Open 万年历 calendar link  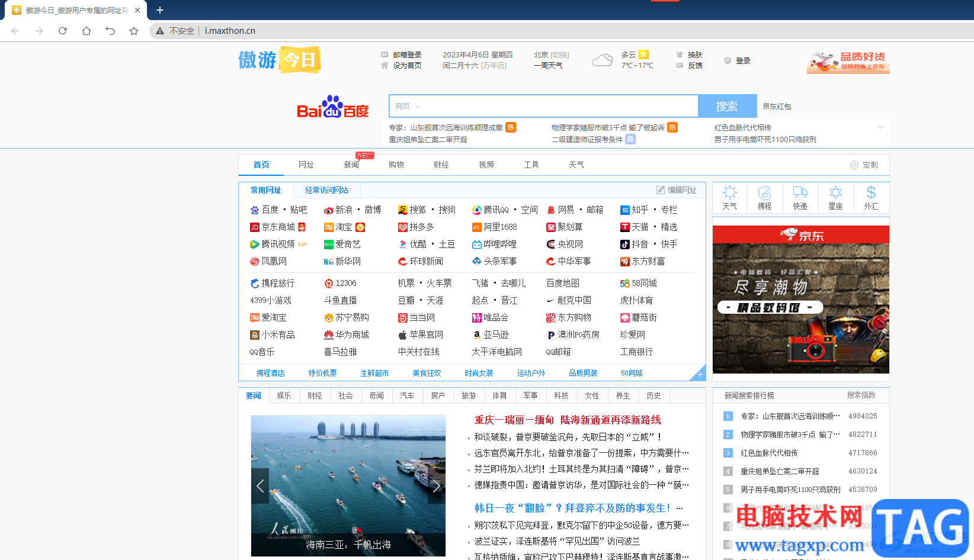click(x=494, y=66)
